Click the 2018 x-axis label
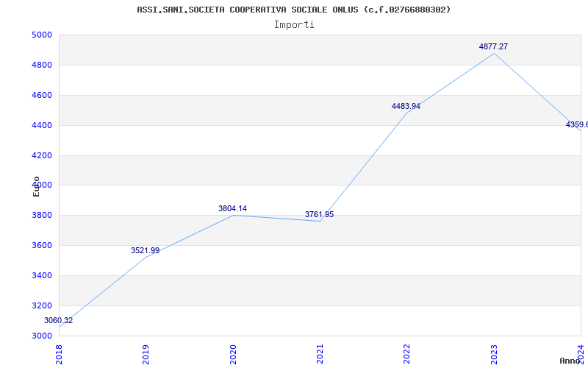This screenshot has height=368, width=588. coord(59,354)
